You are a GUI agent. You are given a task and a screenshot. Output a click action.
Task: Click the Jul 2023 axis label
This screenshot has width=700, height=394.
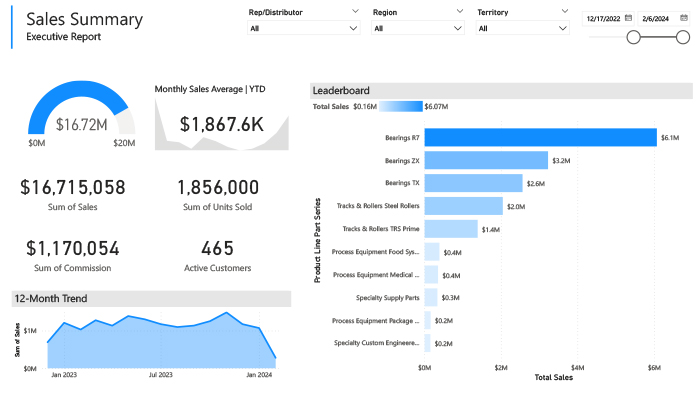[161, 375]
